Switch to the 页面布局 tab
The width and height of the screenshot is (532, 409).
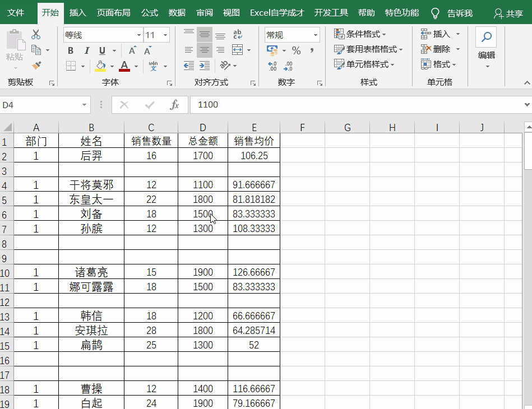[113, 13]
